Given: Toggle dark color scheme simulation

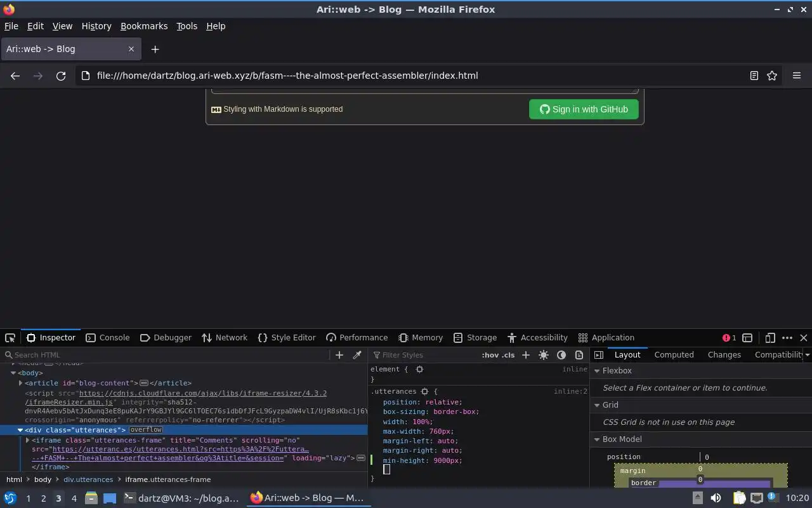Looking at the screenshot, I should click(561, 355).
